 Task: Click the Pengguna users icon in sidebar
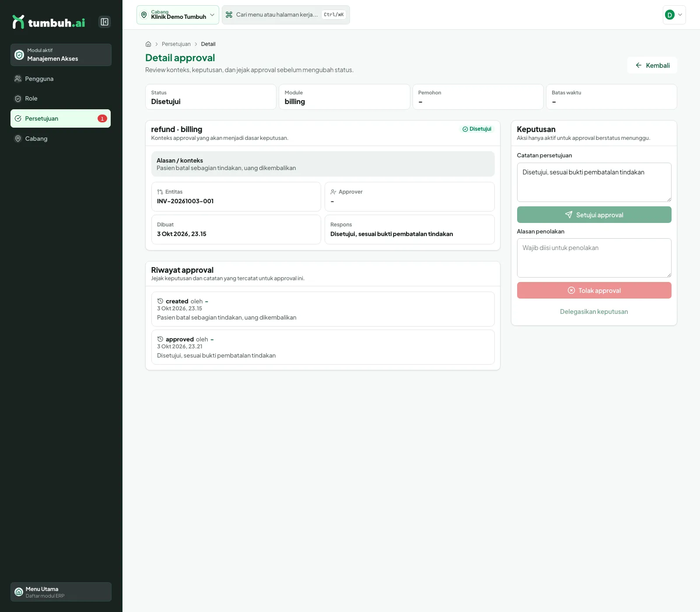point(18,79)
